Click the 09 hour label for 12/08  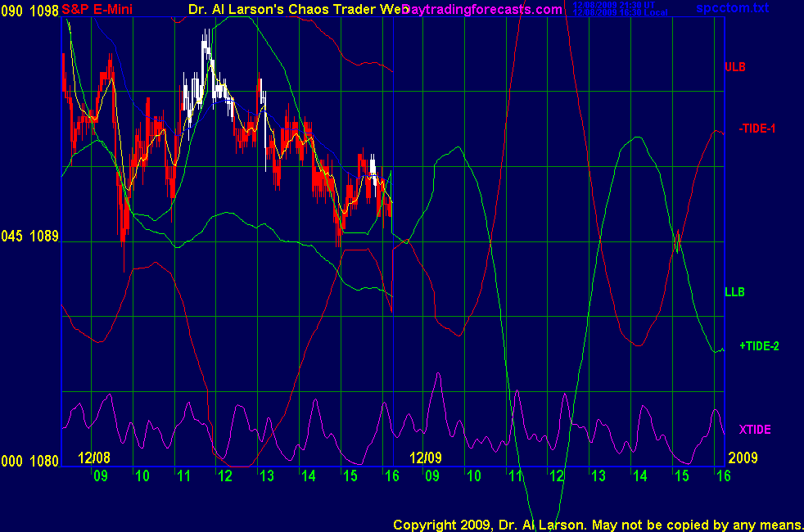click(101, 476)
